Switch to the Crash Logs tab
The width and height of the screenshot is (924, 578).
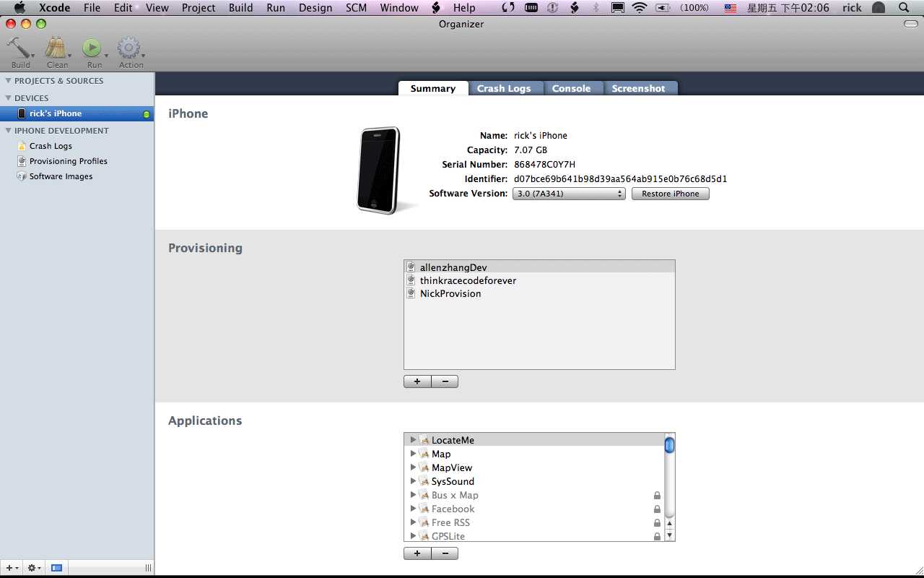tap(504, 88)
